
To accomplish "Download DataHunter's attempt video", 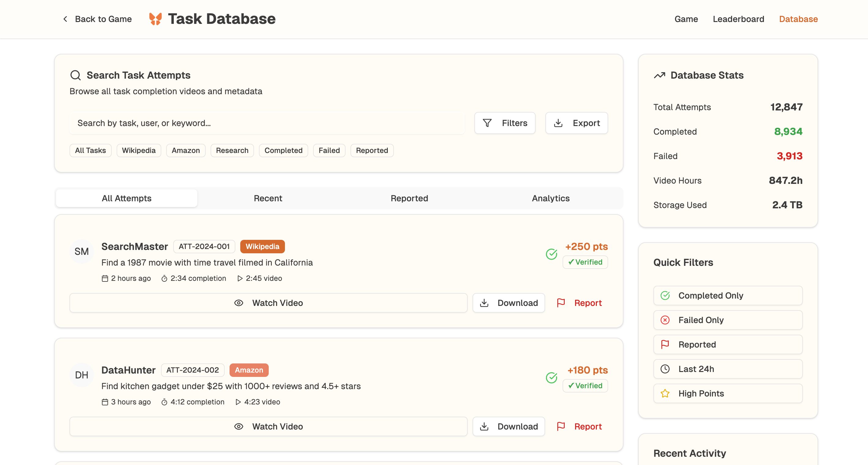I will [x=508, y=426].
